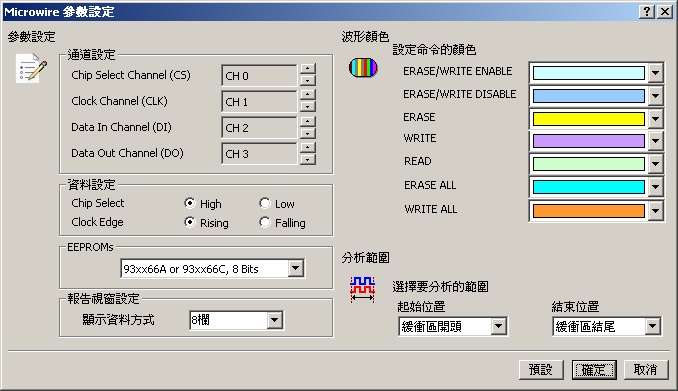Click the CH 3 channel field
The width and height of the screenshot is (678, 391).
click(259, 154)
